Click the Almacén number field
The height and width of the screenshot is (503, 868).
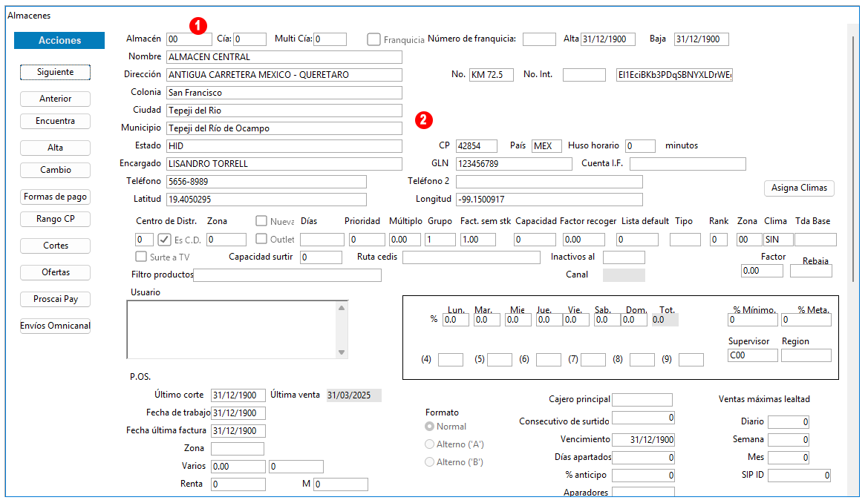[189, 39]
